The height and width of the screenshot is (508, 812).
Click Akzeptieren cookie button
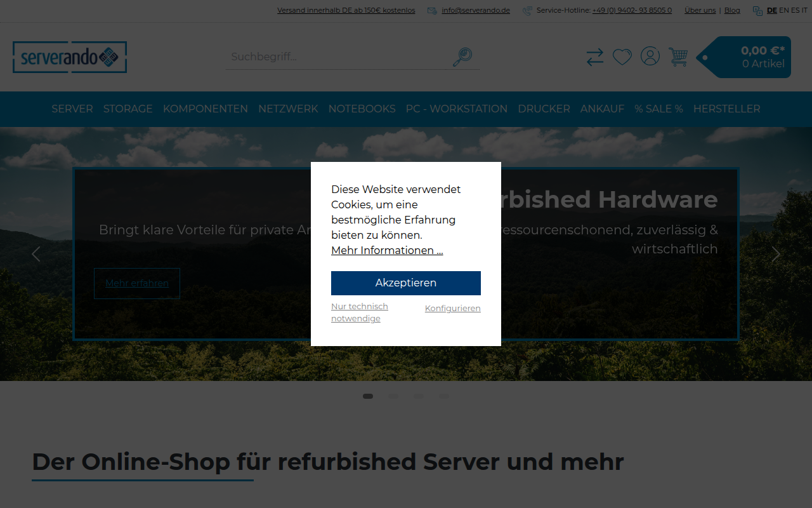pyautogui.click(x=406, y=283)
